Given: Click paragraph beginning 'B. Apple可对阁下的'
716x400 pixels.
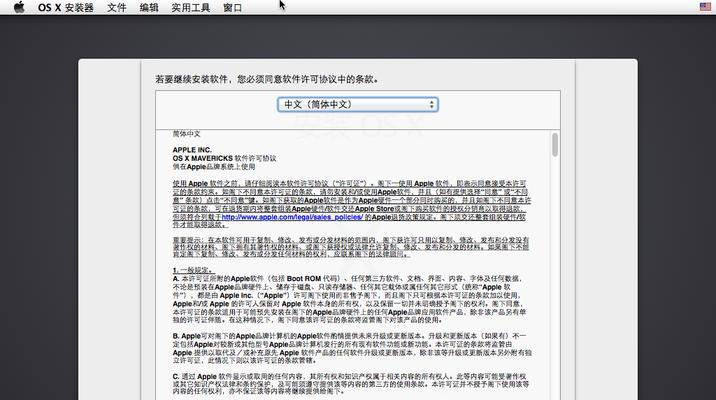Looking at the screenshot, I should click(352, 348).
